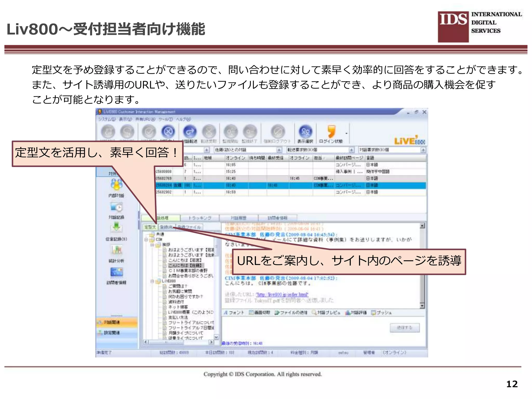
Task: Click the プッシュ chat toolbar button
Action: pos(381,312)
